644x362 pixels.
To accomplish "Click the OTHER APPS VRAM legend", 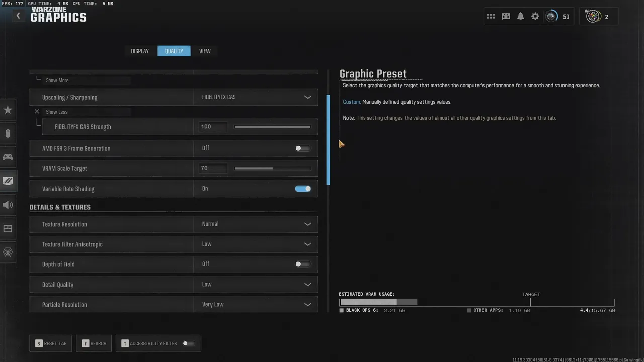I will coord(498,311).
